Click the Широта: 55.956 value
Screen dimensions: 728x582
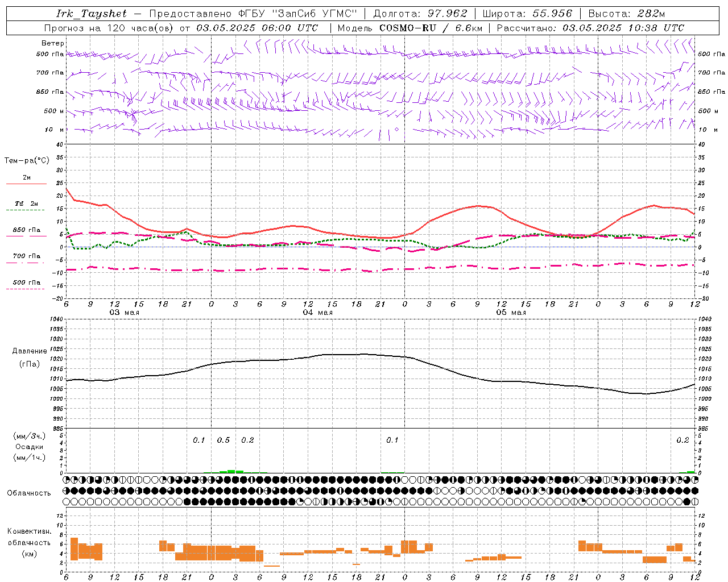coord(527,14)
